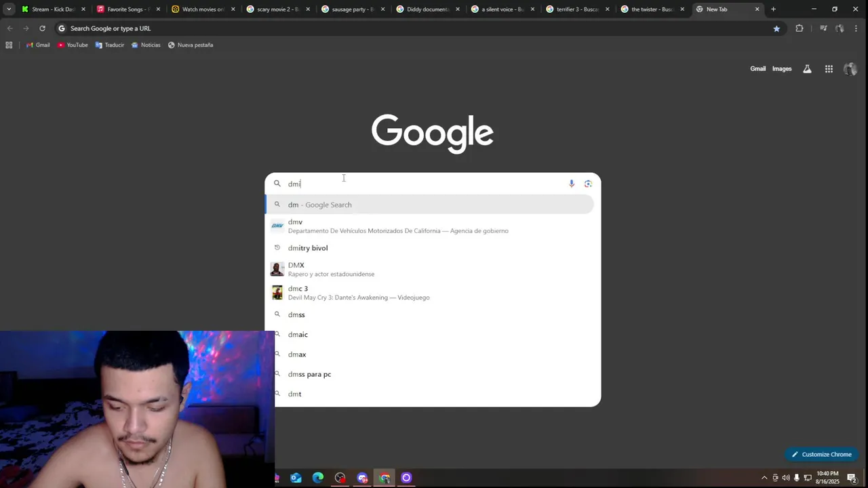Open the YouTube bookmark
Image resolution: width=868 pixels, height=488 pixels.
73,45
